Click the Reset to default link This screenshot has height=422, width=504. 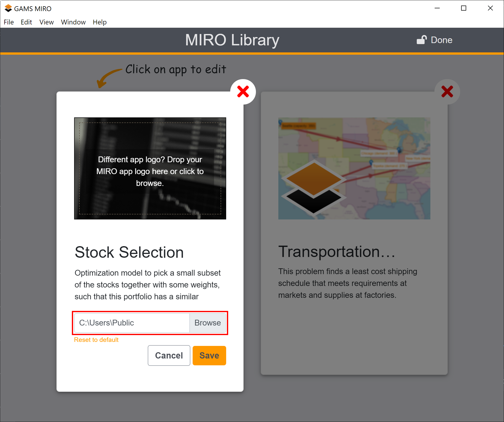coord(96,340)
